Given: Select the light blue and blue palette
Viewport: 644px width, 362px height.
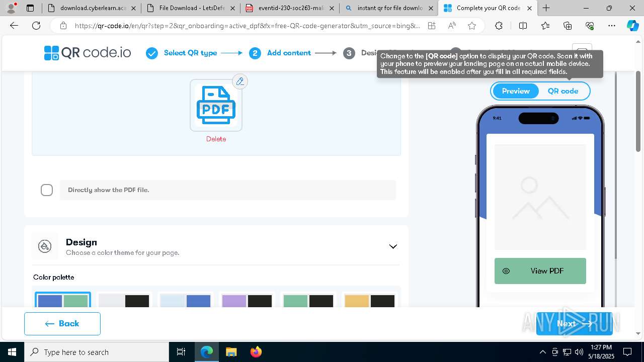Looking at the screenshot, I should 185,300.
